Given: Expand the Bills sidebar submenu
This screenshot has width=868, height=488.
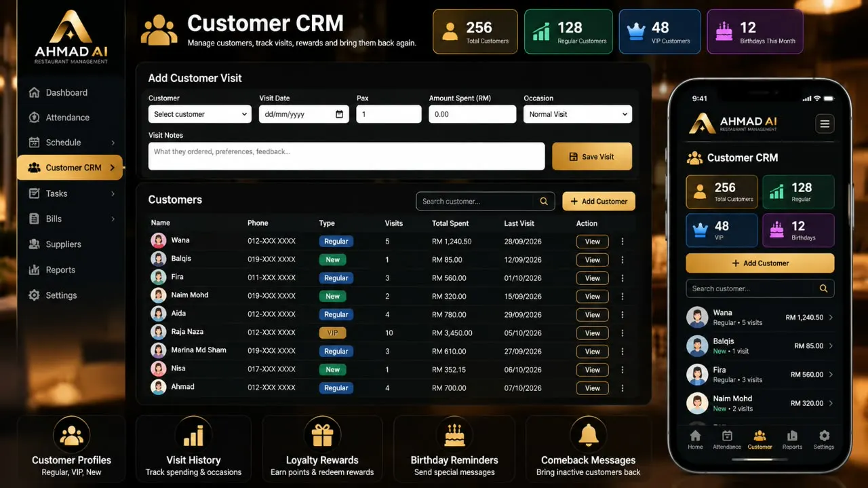Looking at the screenshot, I should coord(113,219).
